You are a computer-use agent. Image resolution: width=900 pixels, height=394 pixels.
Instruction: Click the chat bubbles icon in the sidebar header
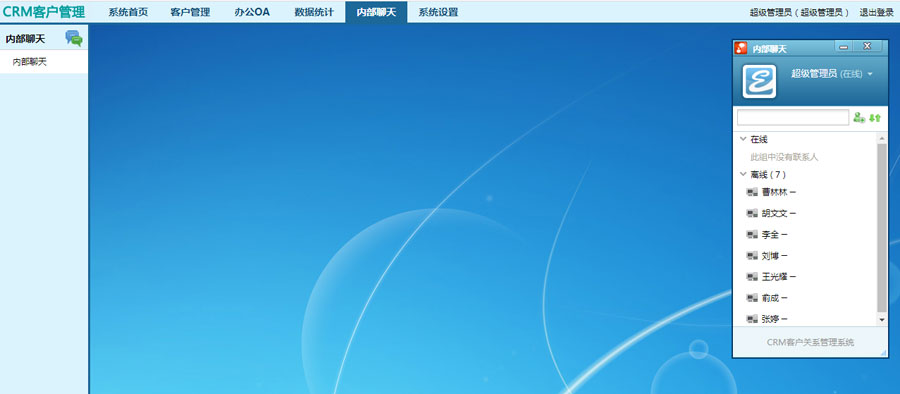(x=74, y=38)
